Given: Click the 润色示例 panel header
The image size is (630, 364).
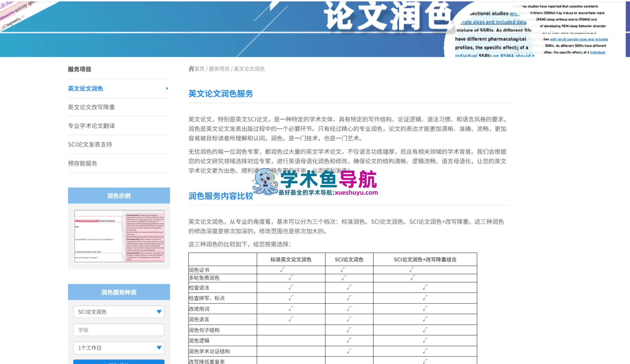Looking at the screenshot, I should coord(119,196).
